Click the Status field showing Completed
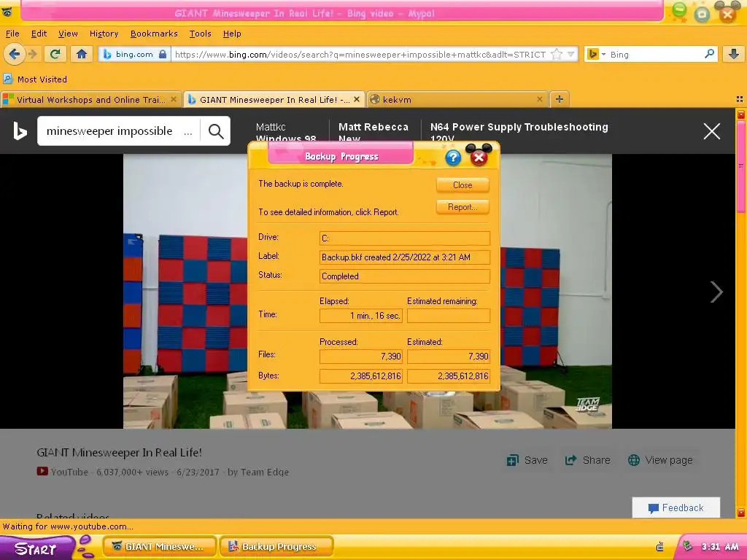Screen dimensions: 747x560 [x=404, y=276]
